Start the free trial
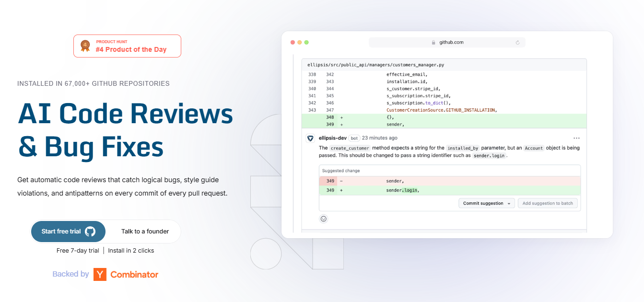Screen dimensions: 644x302 (x=68, y=232)
